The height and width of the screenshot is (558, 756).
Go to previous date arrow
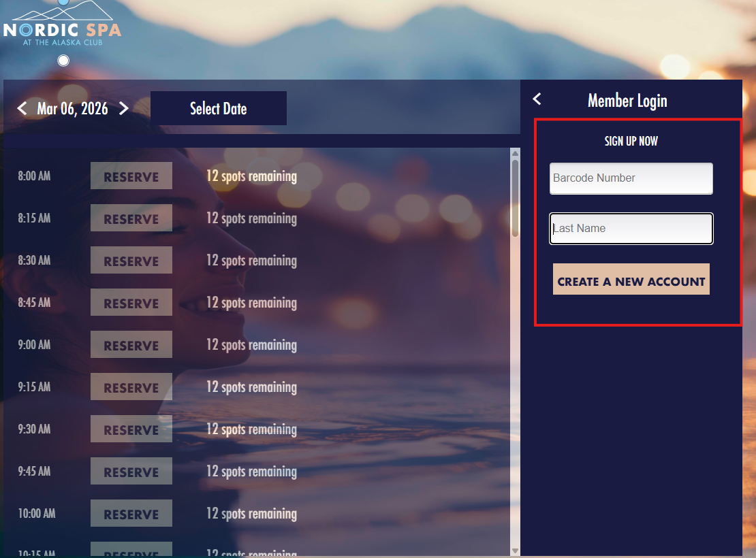pyautogui.click(x=22, y=109)
